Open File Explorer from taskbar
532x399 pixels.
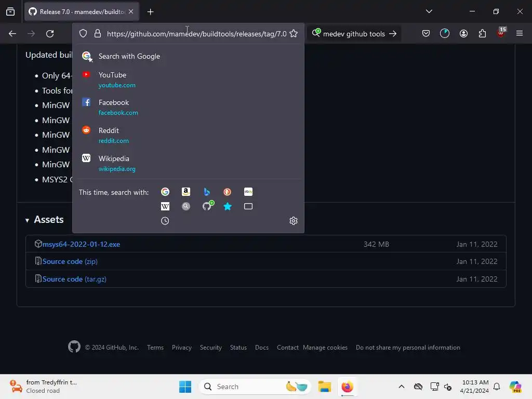click(x=324, y=387)
